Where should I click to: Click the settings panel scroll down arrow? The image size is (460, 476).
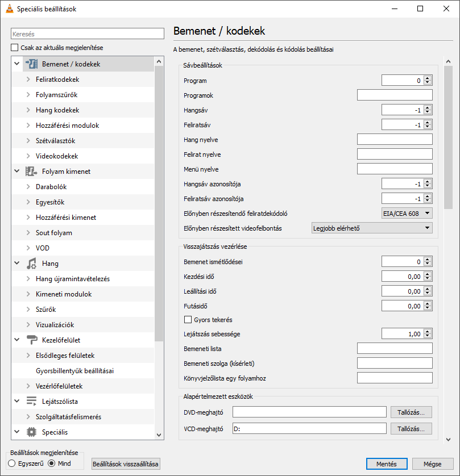point(448,439)
